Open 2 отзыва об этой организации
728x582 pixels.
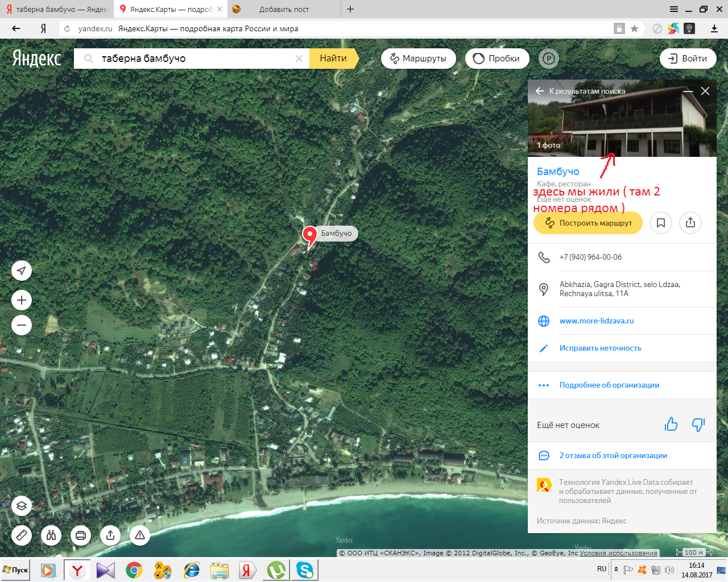(x=613, y=455)
